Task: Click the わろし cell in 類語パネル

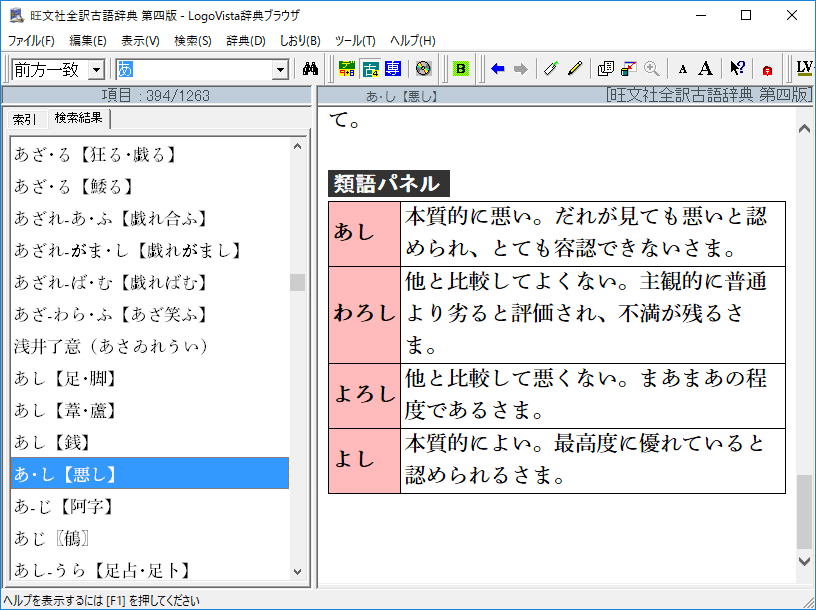Action: tap(364, 315)
